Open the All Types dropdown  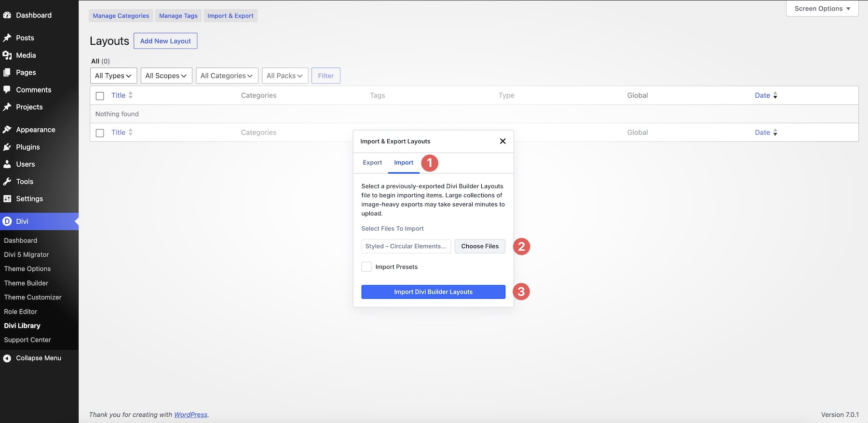click(113, 76)
